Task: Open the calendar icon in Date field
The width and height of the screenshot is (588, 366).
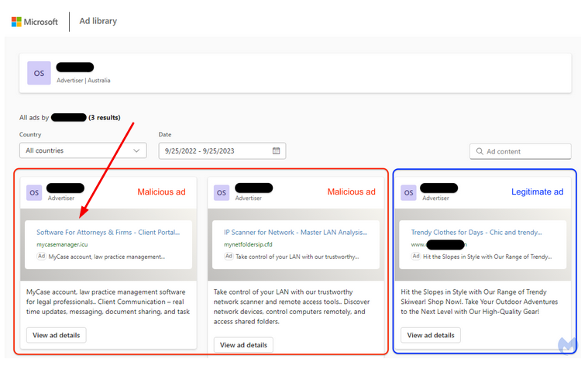Action: click(x=276, y=151)
